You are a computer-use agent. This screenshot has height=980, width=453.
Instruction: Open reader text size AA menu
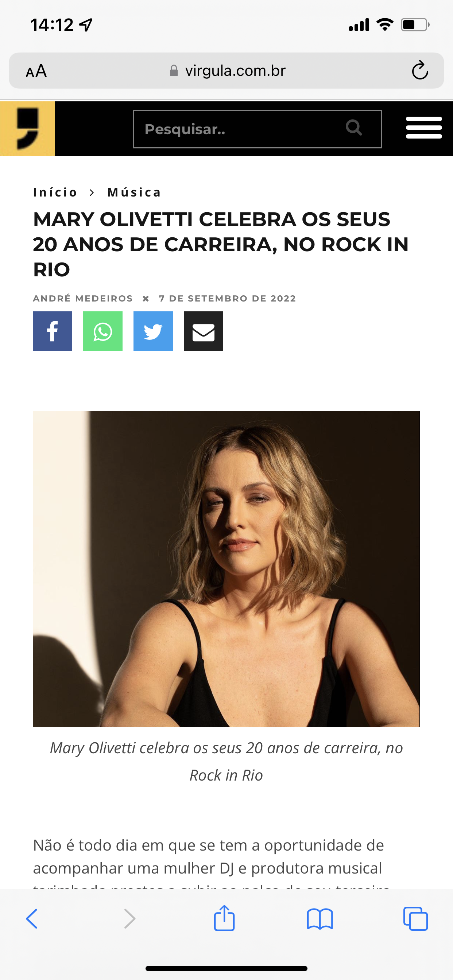pos(36,71)
